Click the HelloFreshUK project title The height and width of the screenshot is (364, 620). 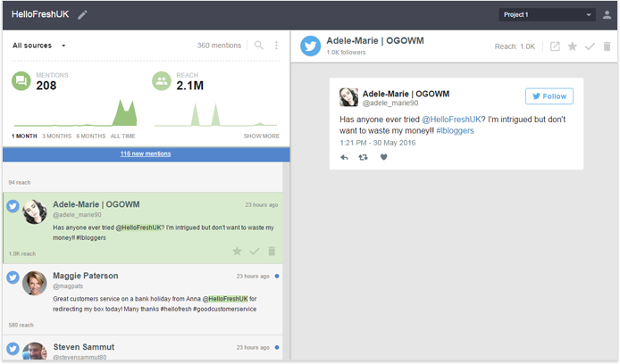(x=40, y=14)
